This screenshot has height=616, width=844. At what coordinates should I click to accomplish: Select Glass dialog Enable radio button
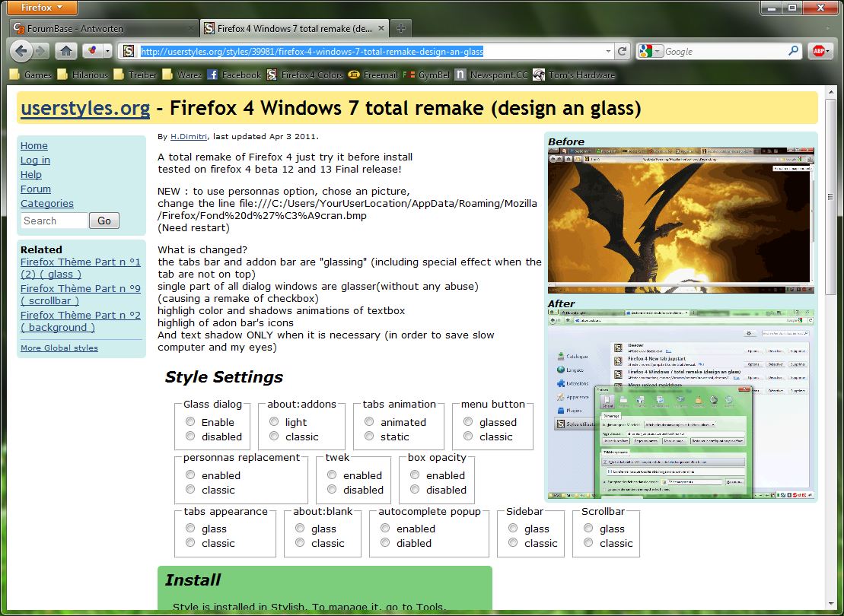tap(190, 422)
